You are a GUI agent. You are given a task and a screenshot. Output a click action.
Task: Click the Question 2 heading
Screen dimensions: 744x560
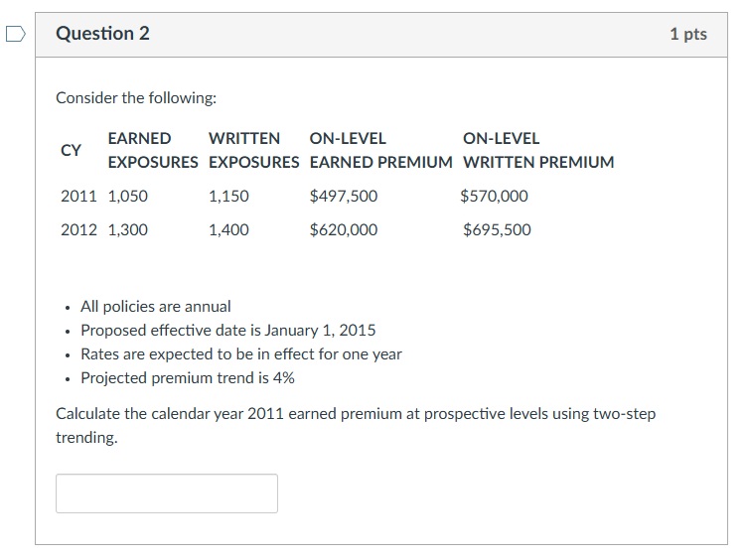103,34
